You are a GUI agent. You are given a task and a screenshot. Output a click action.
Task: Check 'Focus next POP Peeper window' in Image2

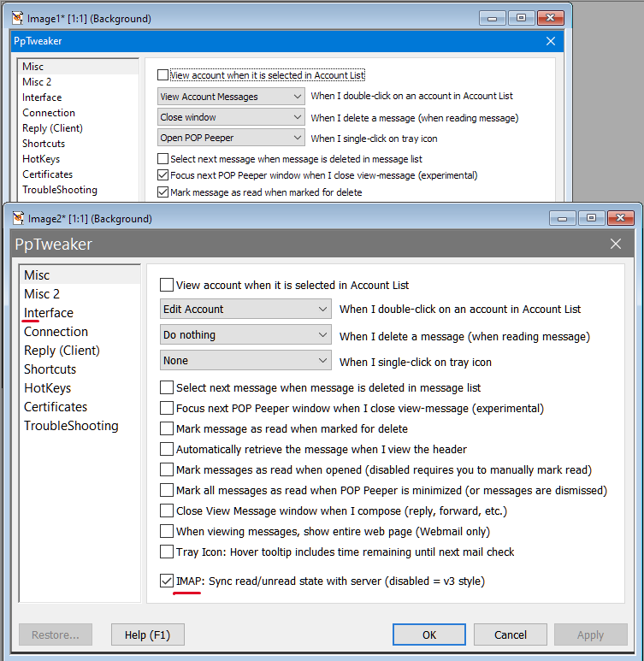click(x=167, y=408)
